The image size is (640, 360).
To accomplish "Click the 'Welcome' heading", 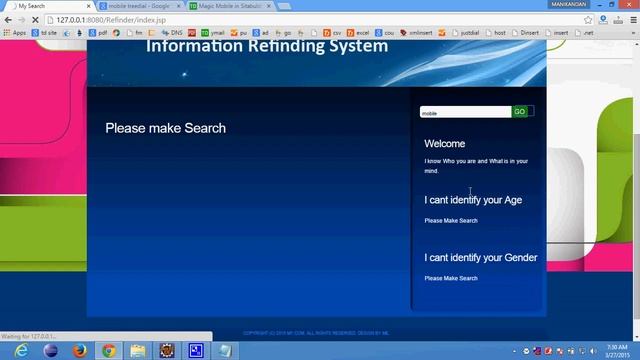I will pos(444,144).
